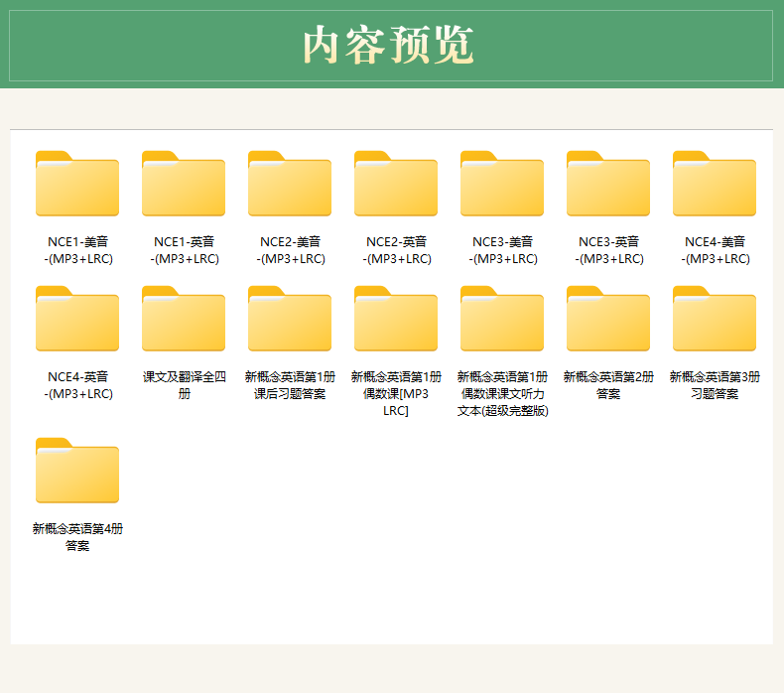784x693 pixels.
Task: Click the label text NCE4-英音-(MP3+LRC)
Action: point(78,385)
